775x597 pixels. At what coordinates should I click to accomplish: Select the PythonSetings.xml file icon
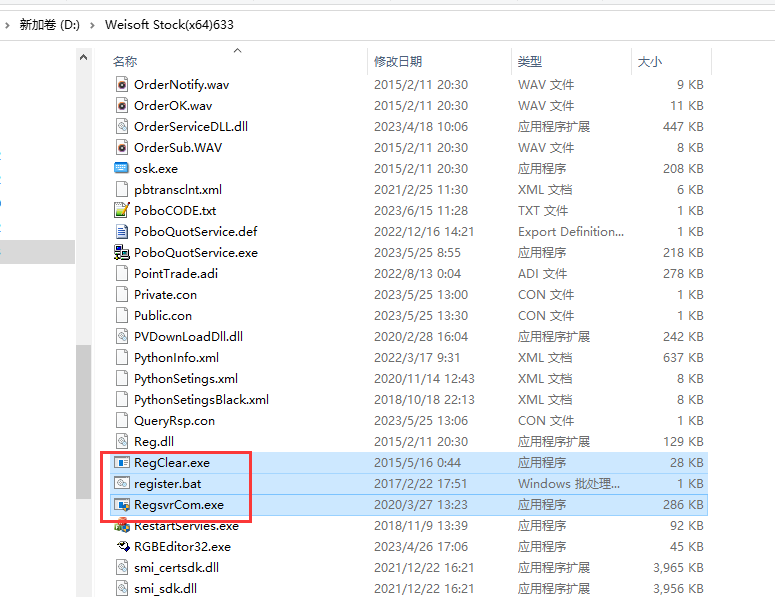coord(122,379)
